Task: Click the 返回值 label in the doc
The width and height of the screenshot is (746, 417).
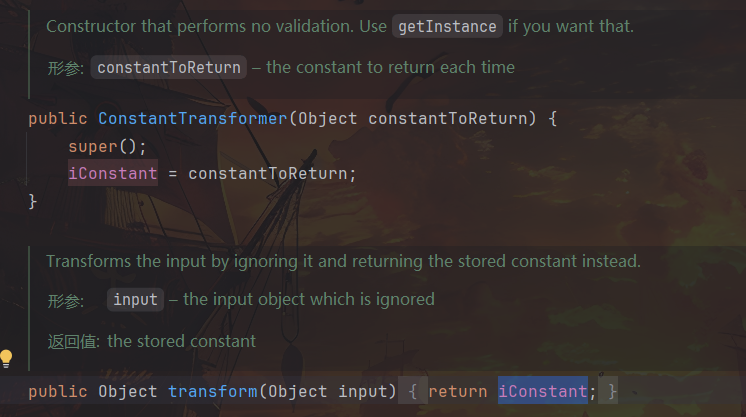Action: tap(74, 341)
